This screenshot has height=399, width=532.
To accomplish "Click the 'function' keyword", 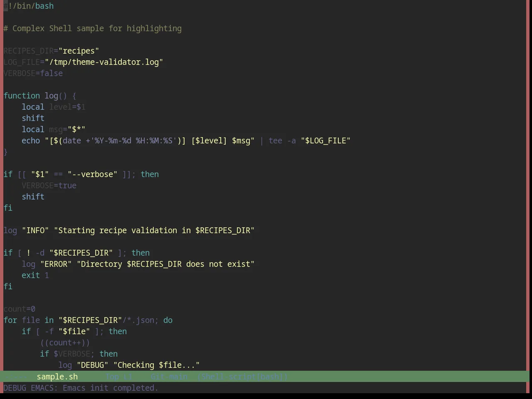I will (x=22, y=96).
